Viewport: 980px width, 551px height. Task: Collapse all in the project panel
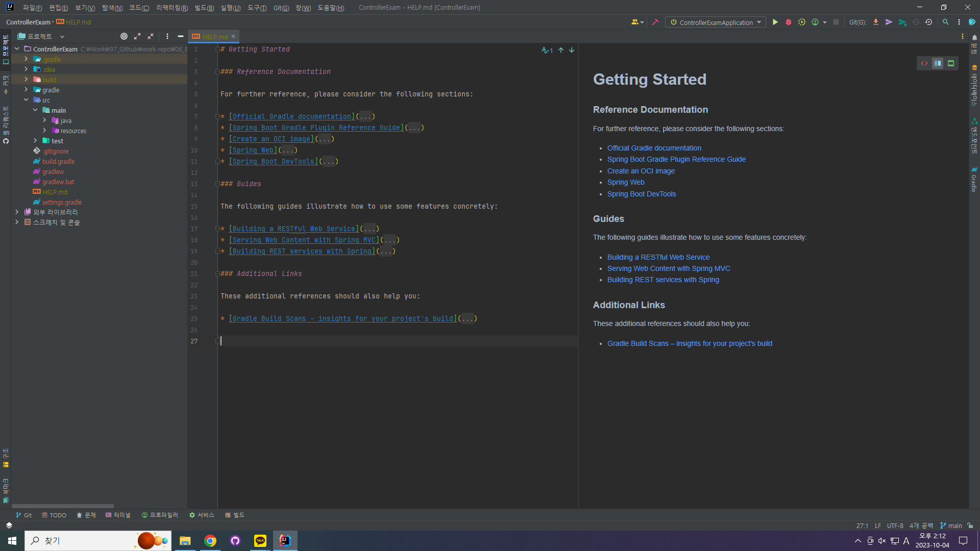tap(151, 36)
